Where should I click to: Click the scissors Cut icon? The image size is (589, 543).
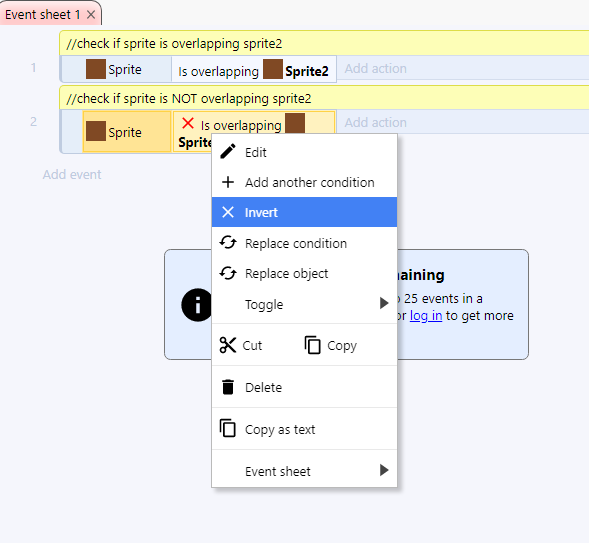228,345
